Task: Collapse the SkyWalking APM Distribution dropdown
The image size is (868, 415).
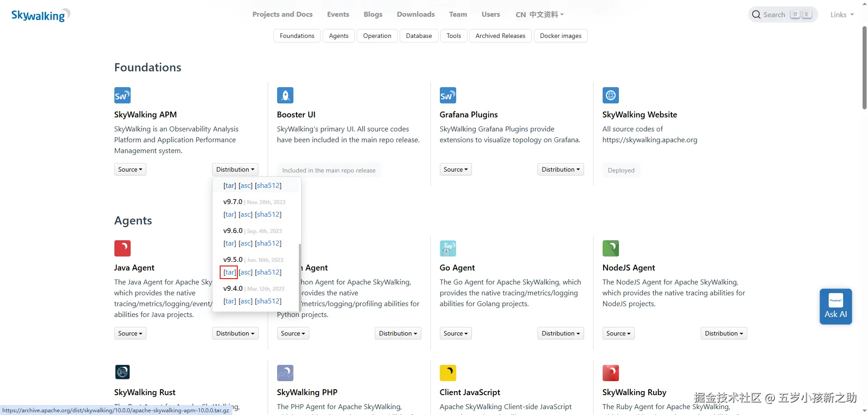Action: click(x=235, y=169)
